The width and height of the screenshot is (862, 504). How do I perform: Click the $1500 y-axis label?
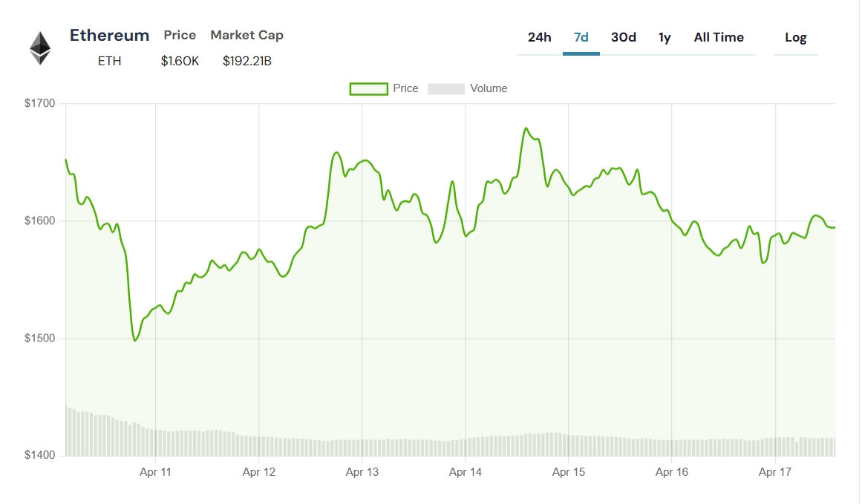(x=39, y=338)
